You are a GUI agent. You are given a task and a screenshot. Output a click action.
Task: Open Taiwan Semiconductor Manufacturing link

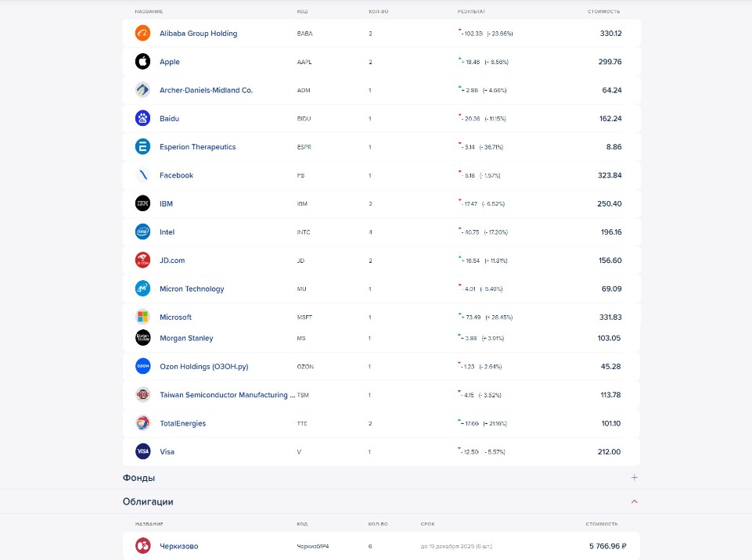pyautogui.click(x=228, y=395)
